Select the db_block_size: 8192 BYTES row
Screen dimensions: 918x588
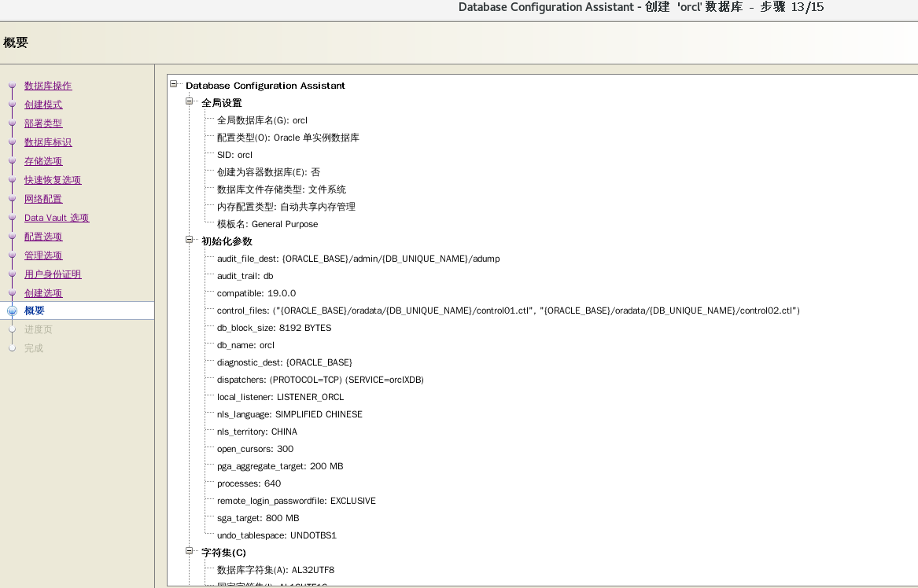point(274,328)
